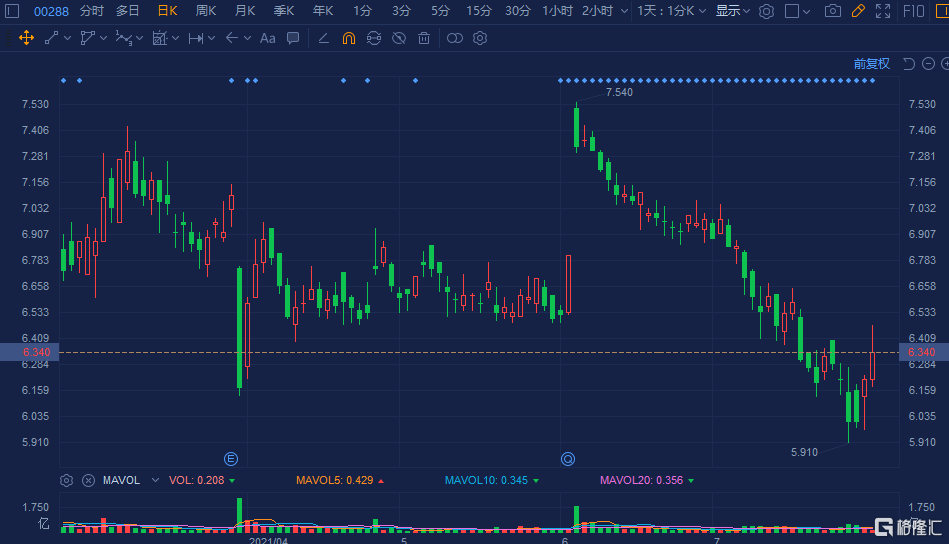Screen dimensions: 949x544
Task: Expand arrow tool options dropdown
Action: tap(247, 38)
